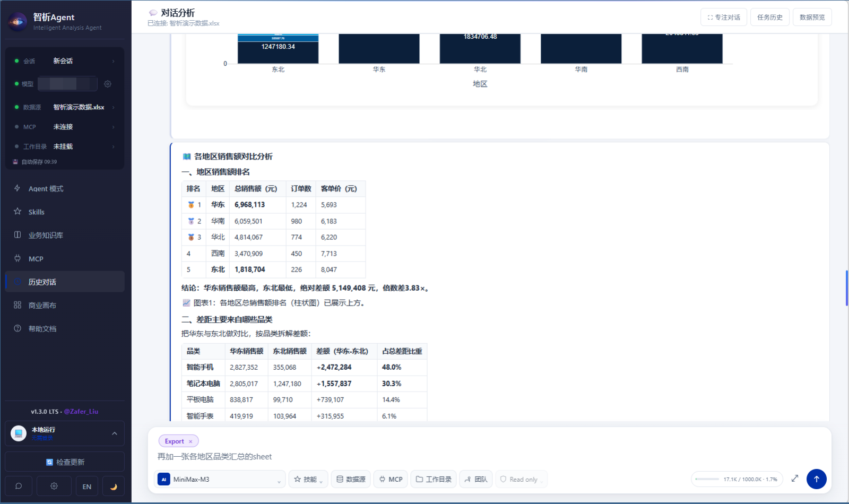The height and width of the screenshot is (504, 849).
Task: Toggle dark mode with the moon button
Action: 114,486
